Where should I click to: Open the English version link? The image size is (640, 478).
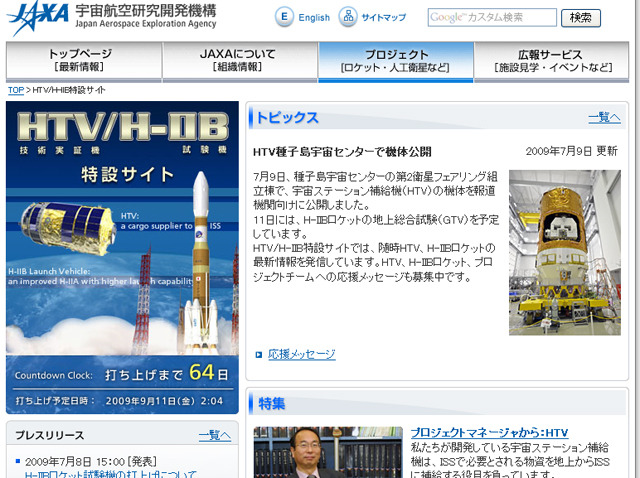pyautogui.click(x=314, y=18)
